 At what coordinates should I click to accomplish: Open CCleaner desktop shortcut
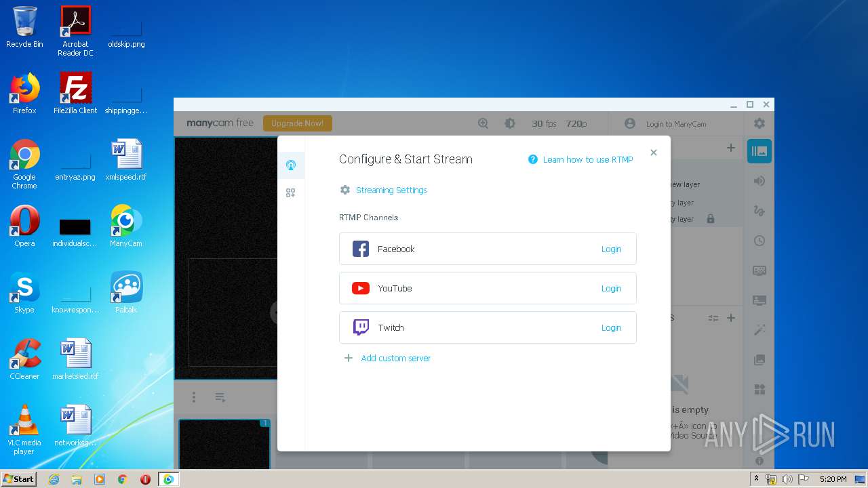[x=24, y=359]
